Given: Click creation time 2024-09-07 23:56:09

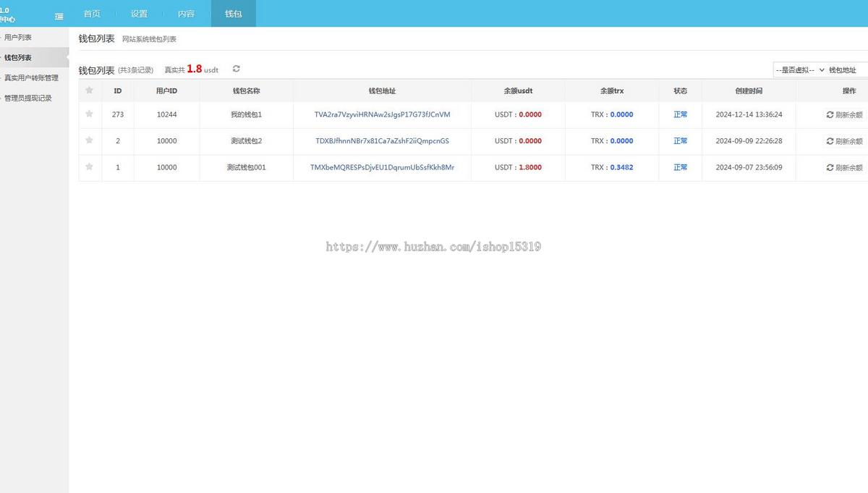Looking at the screenshot, I should [749, 167].
